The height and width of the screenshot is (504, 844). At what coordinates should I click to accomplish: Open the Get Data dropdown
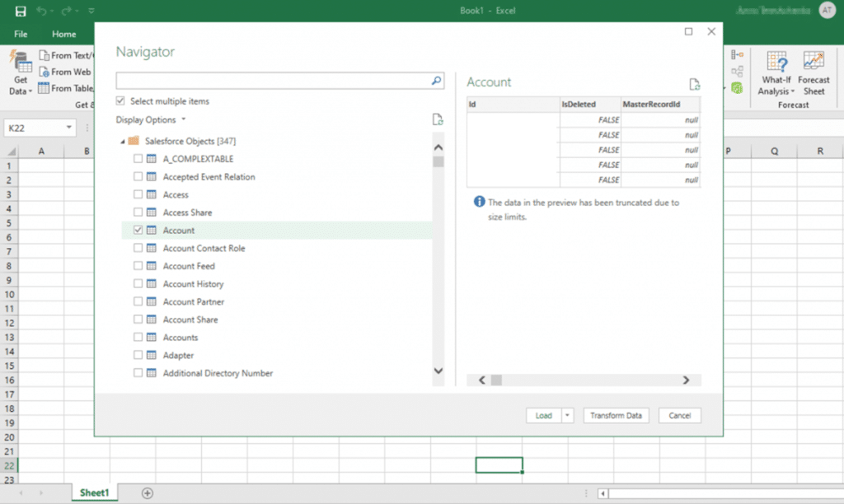21,73
